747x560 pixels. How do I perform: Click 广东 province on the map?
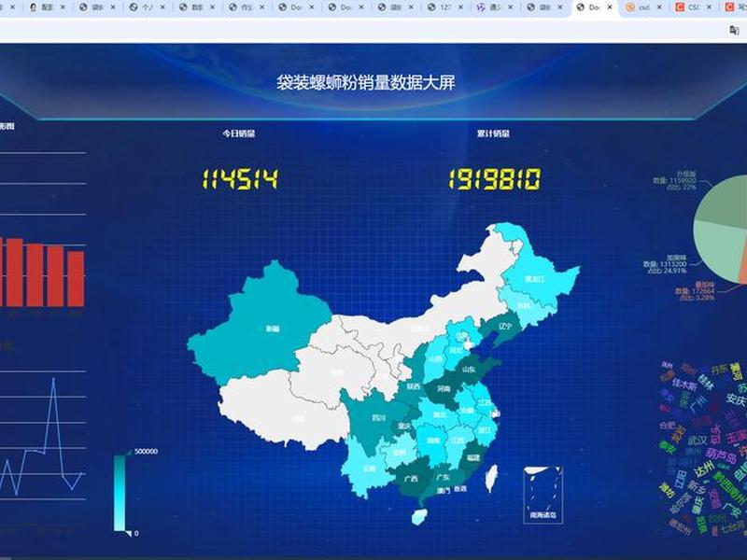444,478
